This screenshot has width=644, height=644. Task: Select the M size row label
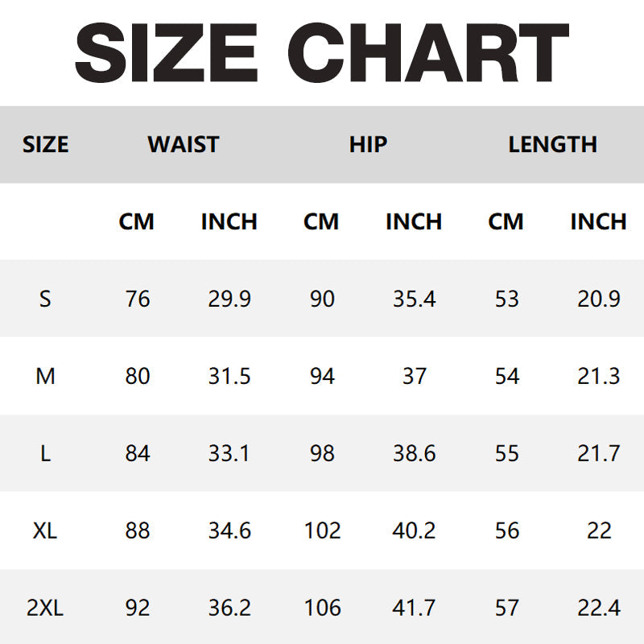pos(45,376)
